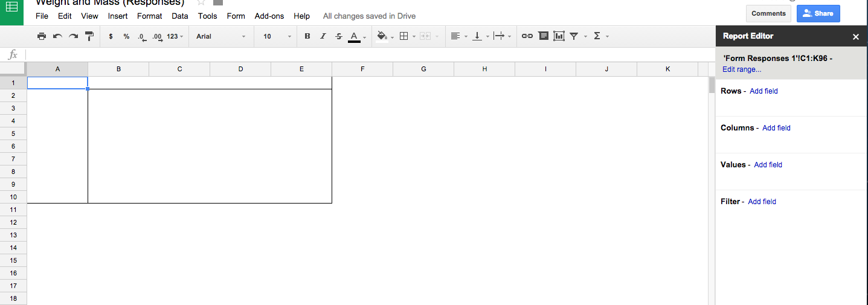
Task: Open the Data menu
Action: point(180,16)
